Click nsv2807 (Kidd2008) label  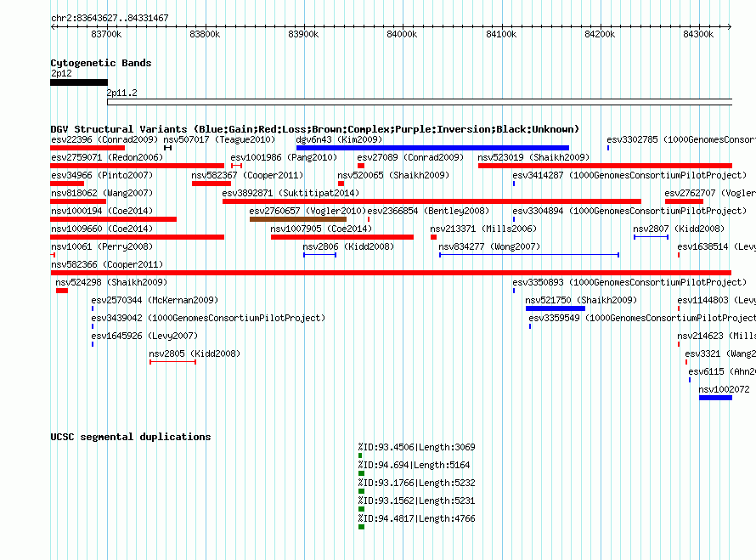click(x=679, y=229)
